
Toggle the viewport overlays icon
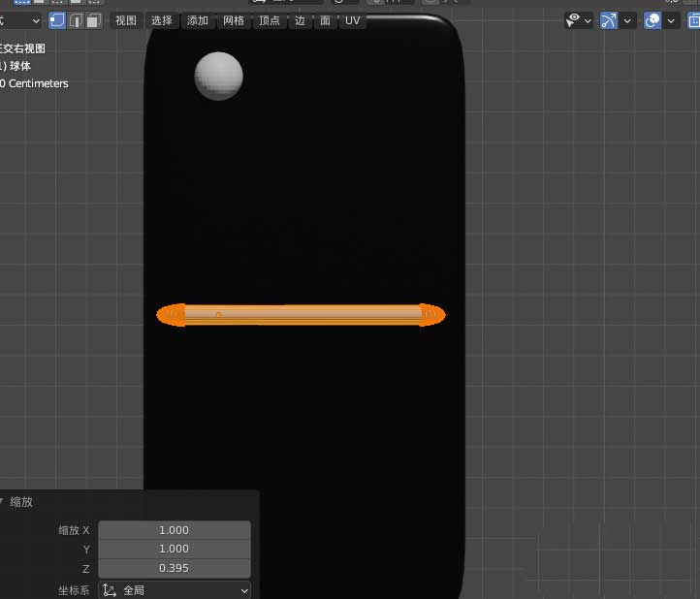[652, 20]
